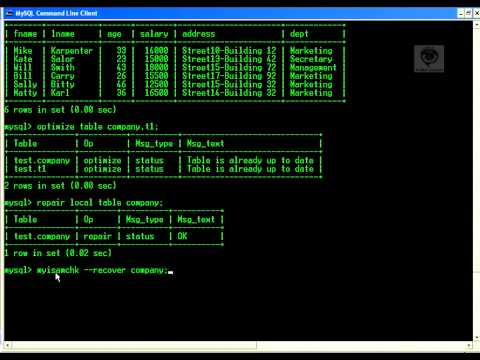480x360 pixels.
Task: Click the 'age' column header
Action: tap(114, 34)
